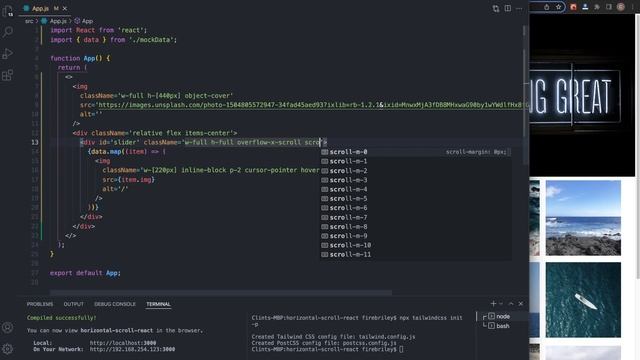Select the node terminal instance
Image resolution: width=640 pixels, height=360 pixels.
pos(502,316)
